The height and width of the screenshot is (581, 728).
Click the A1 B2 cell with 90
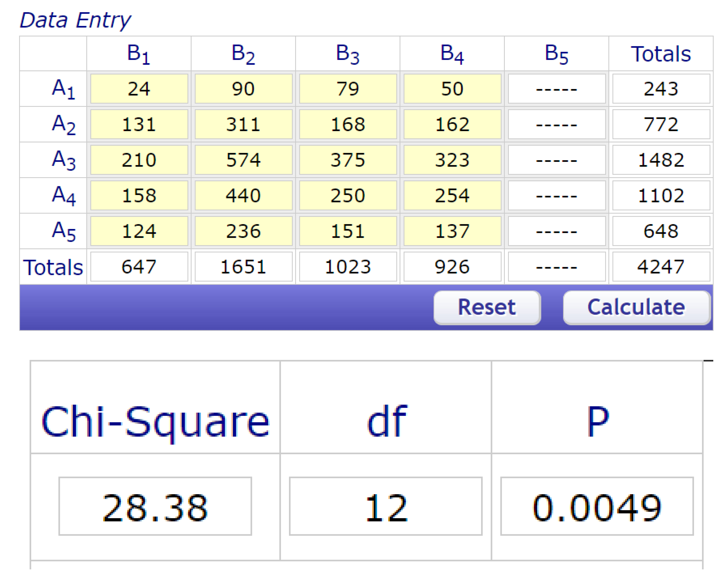(x=243, y=89)
